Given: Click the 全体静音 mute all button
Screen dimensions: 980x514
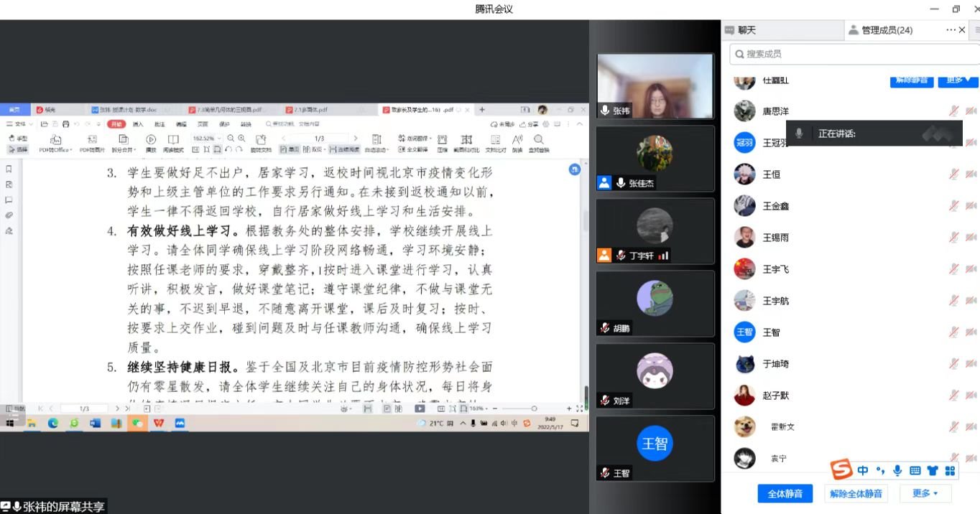Looking at the screenshot, I should point(785,493).
